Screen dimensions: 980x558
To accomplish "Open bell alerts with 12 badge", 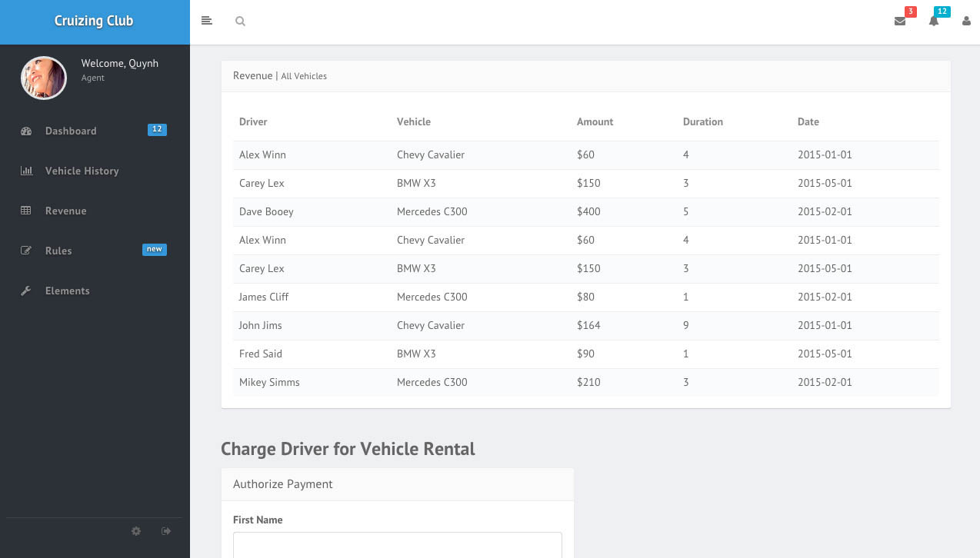I will coord(934,22).
